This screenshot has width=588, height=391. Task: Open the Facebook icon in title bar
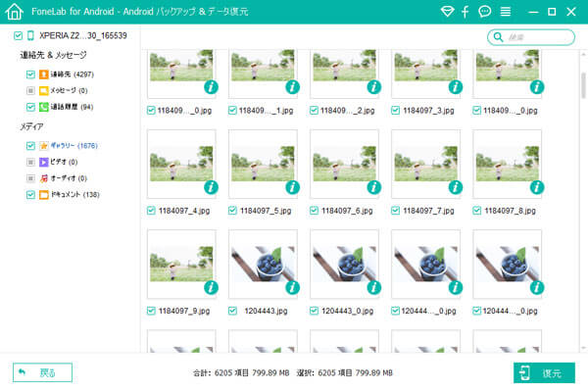[x=465, y=12]
